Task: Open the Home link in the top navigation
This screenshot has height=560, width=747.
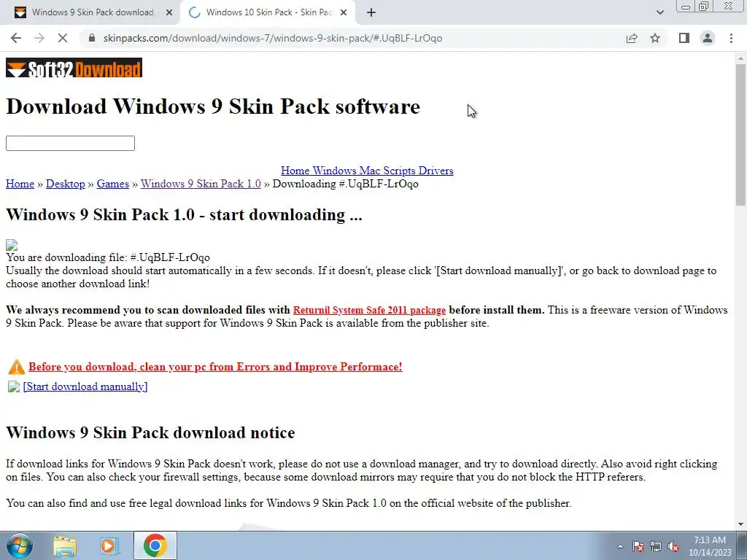Action: tap(295, 171)
